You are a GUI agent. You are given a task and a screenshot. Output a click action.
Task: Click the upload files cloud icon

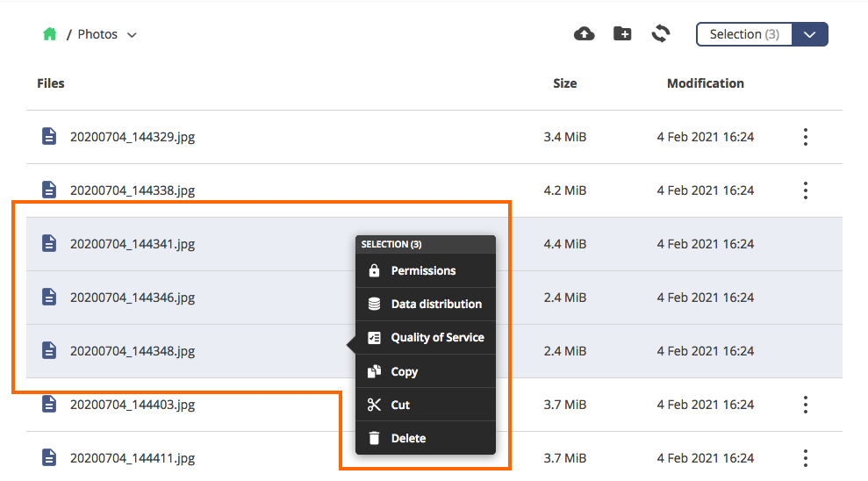584,33
